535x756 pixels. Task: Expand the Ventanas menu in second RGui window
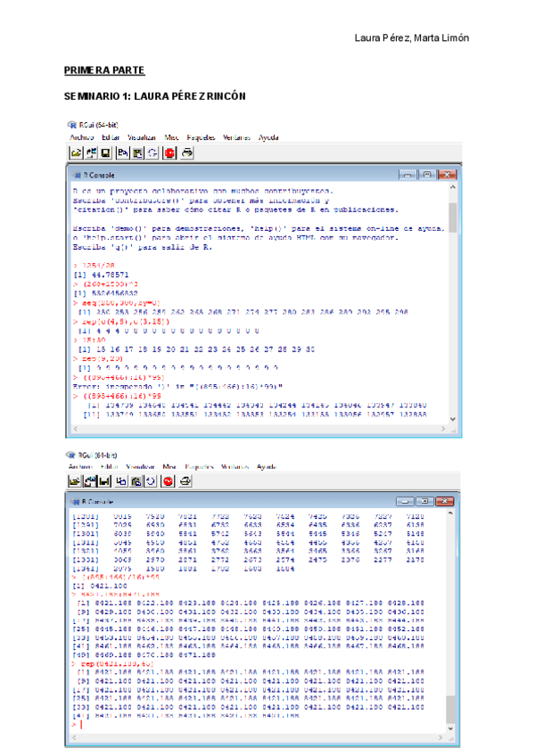(235, 466)
